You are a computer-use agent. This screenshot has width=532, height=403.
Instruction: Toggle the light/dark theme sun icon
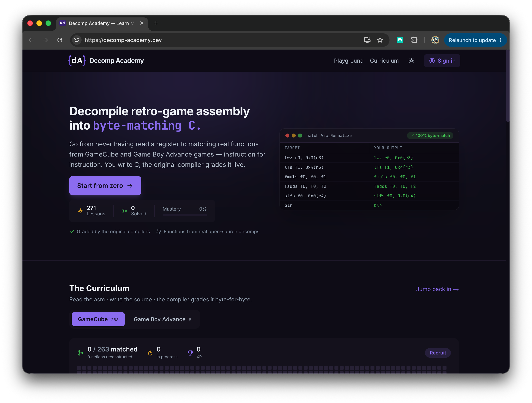click(x=411, y=61)
